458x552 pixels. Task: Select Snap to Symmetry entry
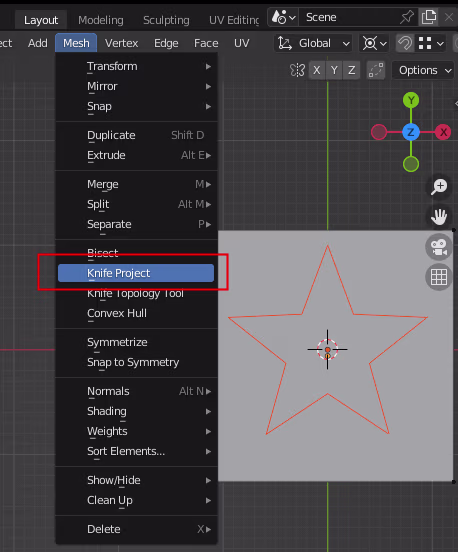(x=136, y=362)
